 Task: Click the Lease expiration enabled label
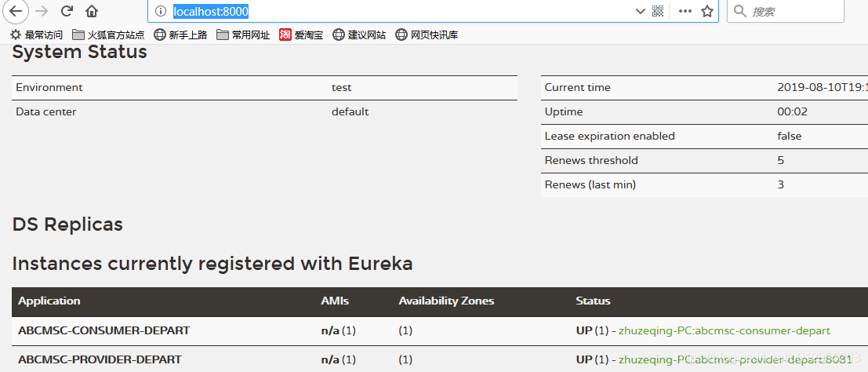click(x=609, y=137)
